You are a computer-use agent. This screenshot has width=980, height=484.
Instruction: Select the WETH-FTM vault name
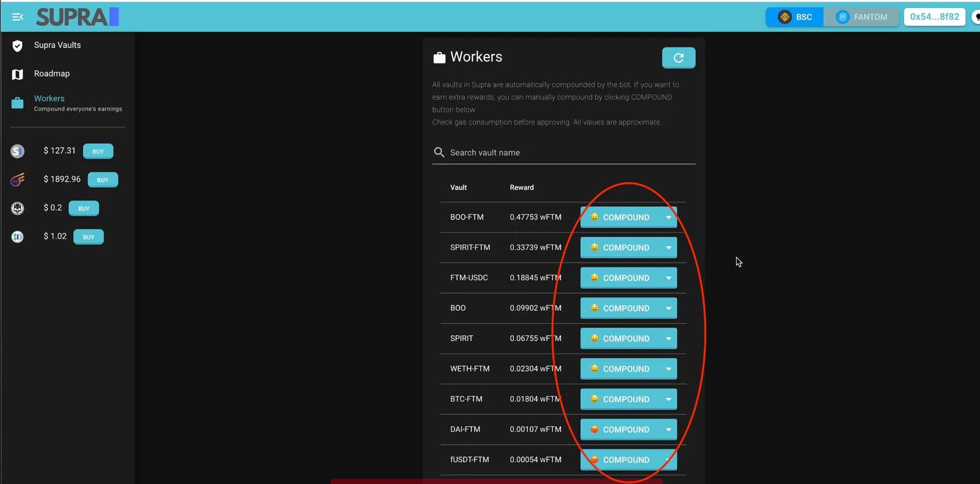pos(470,369)
